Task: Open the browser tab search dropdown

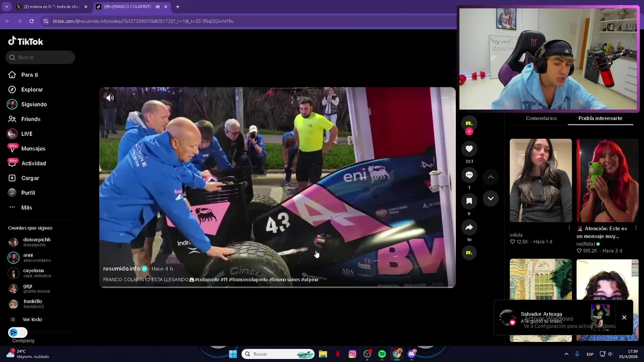Action: point(7,7)
